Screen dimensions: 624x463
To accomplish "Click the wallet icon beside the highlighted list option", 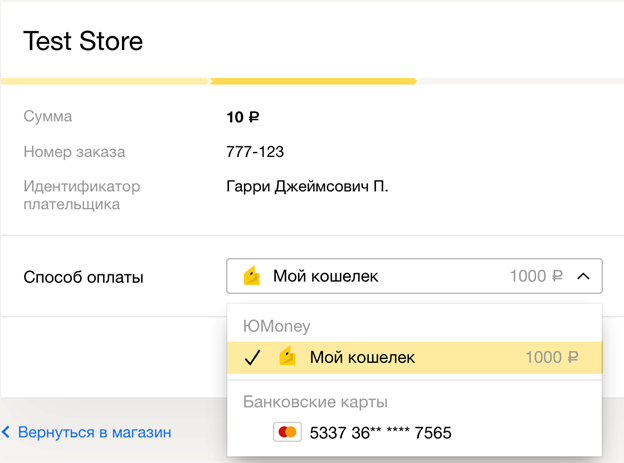I will 287,357.
